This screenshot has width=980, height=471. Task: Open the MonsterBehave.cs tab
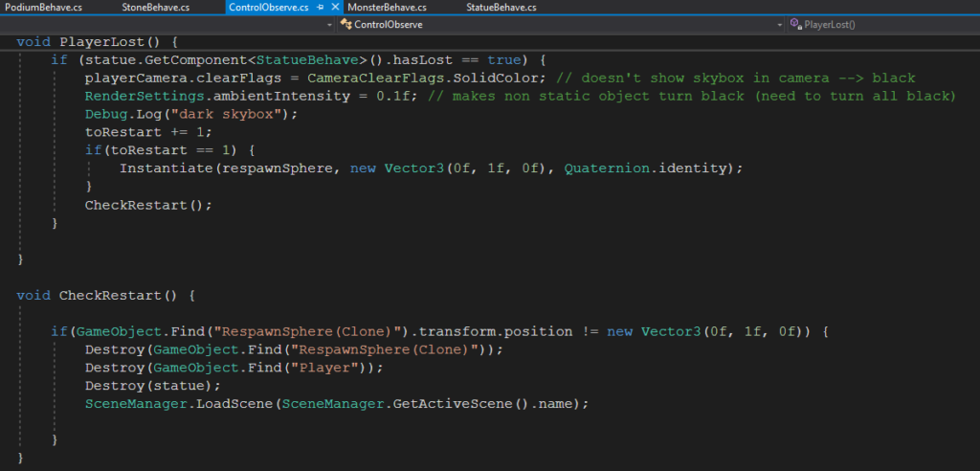[387, 8]
